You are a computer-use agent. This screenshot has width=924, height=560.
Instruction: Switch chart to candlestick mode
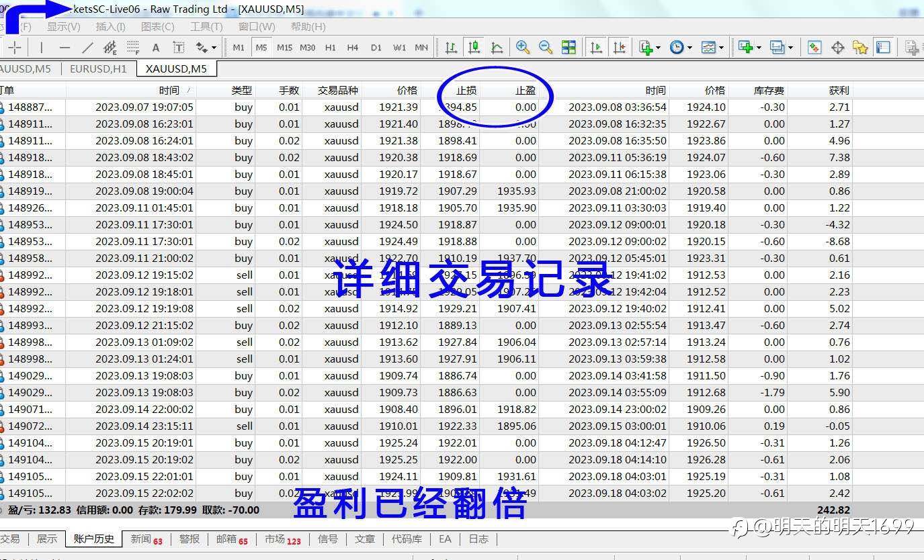474,47
